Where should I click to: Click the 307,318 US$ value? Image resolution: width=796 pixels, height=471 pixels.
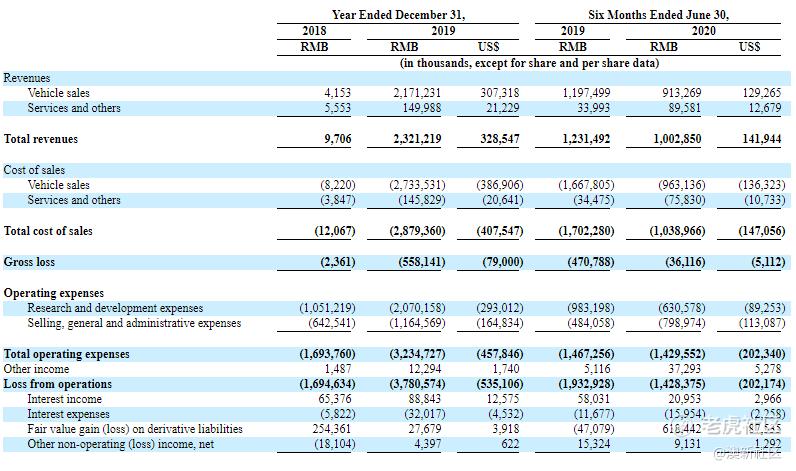[x=500, y=93]
